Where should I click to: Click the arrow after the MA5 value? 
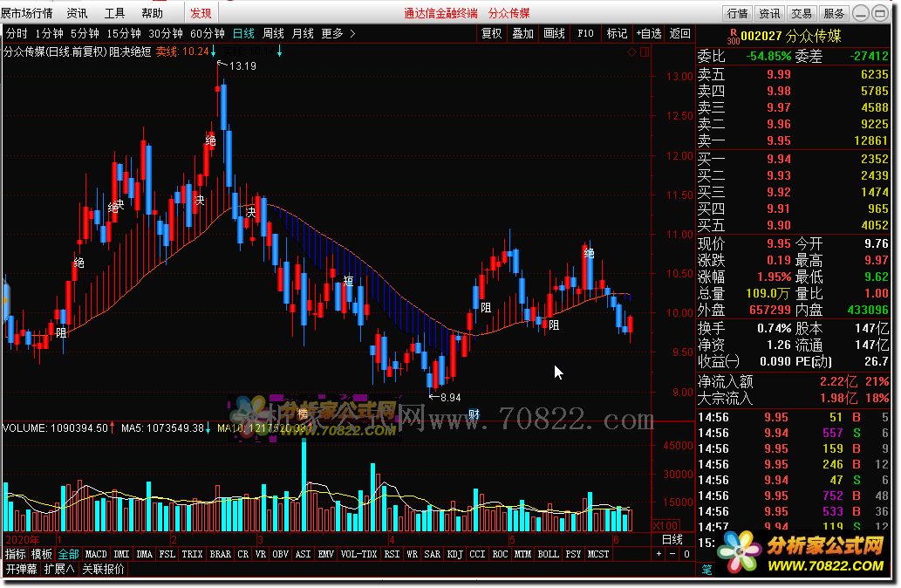tap(208, 427)
